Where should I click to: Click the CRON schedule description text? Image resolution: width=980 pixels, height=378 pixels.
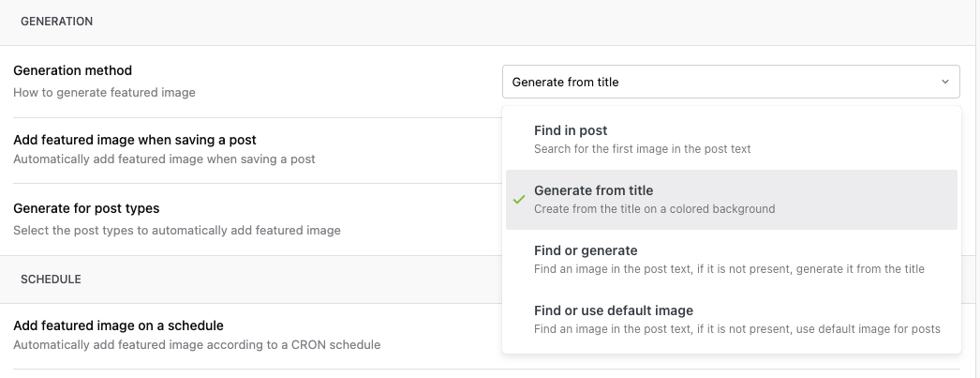pos(197,344)
